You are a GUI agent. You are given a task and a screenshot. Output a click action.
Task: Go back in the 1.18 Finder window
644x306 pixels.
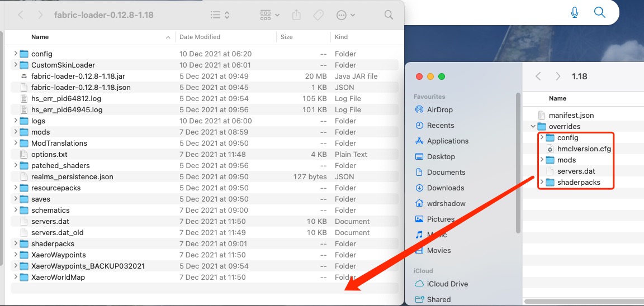[x=538, y=76]
